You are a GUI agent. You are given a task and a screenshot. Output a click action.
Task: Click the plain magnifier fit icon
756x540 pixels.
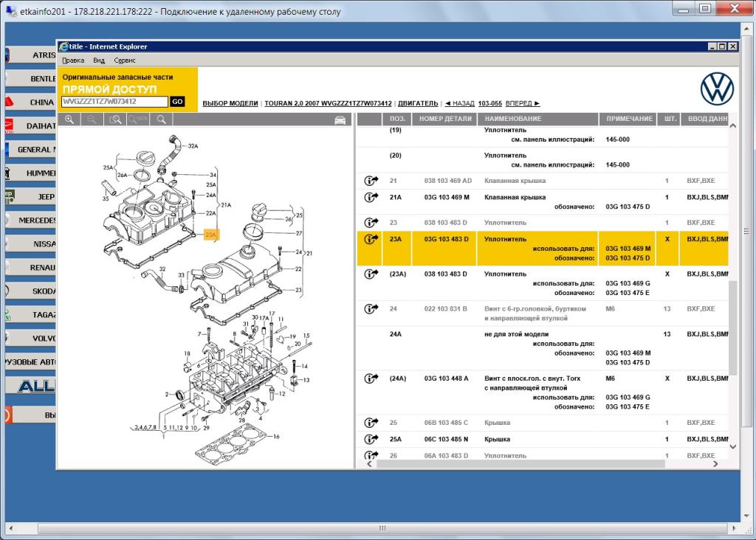coord(162,120)
